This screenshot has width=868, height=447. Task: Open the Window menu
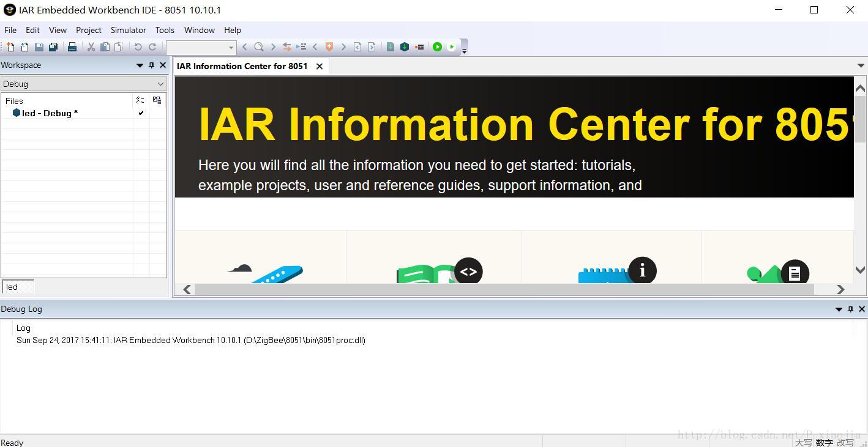coord(200,30)
